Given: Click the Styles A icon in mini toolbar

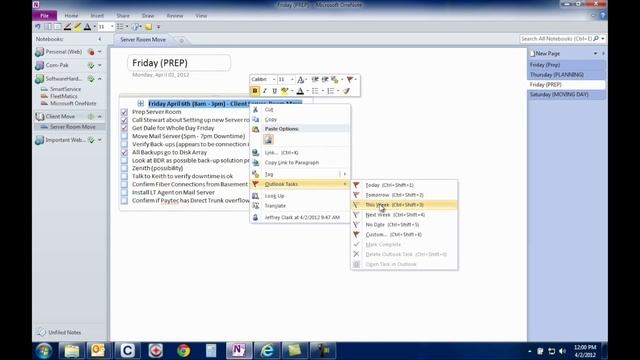Looking at the screenshot, I should click(x=300, y=79).
